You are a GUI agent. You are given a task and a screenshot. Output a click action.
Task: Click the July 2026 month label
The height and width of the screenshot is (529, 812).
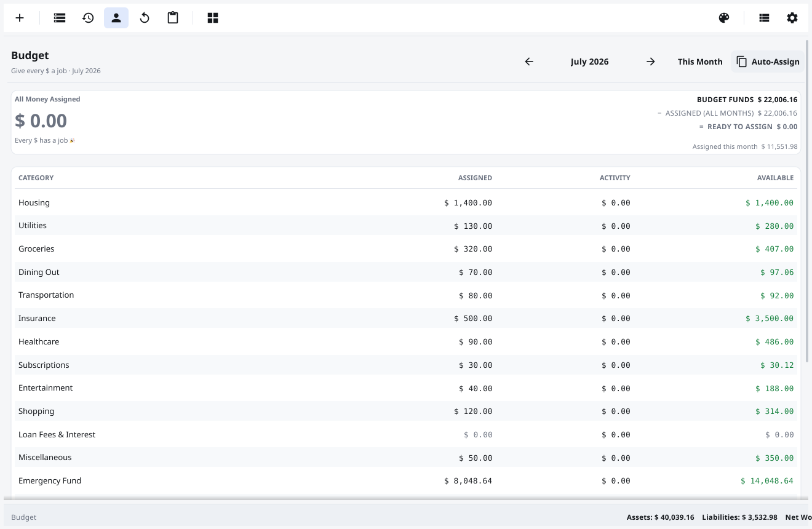point(589,62)
